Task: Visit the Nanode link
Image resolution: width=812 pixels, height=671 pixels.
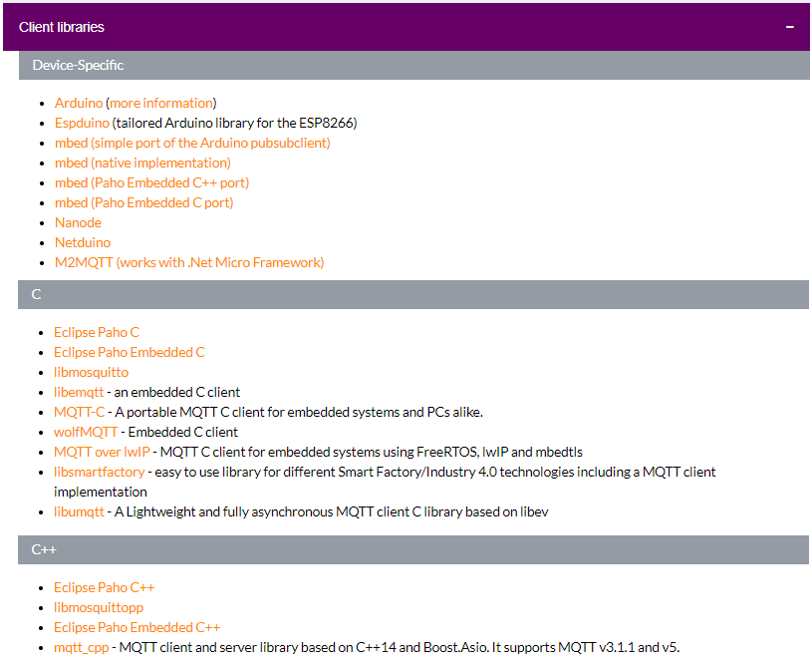Action: tap(78, 222)
